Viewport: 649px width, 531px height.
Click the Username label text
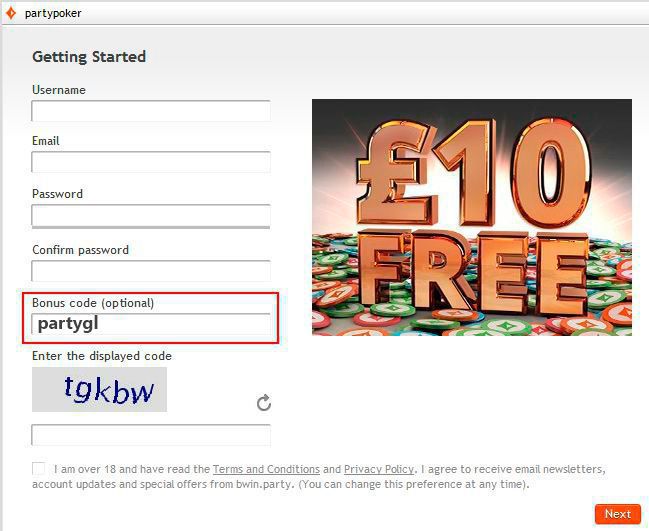(59, 90)
